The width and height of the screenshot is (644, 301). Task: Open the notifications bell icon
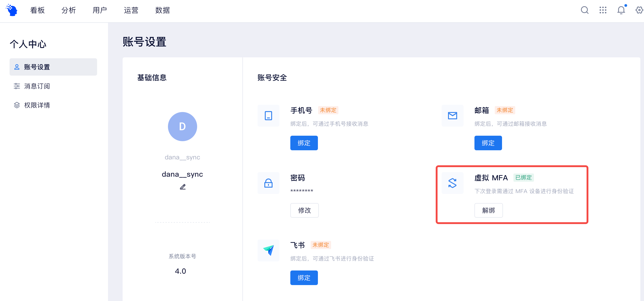(x=621, y=10)
